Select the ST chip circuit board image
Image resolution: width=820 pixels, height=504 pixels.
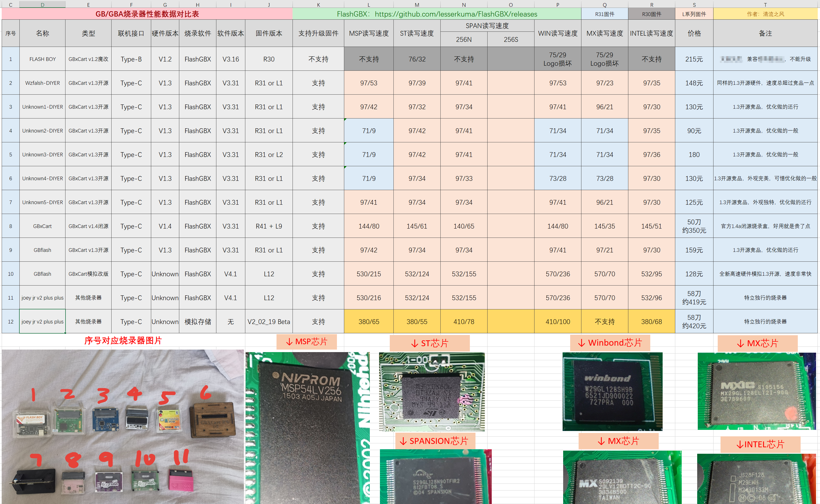click(x=432, y=392)
